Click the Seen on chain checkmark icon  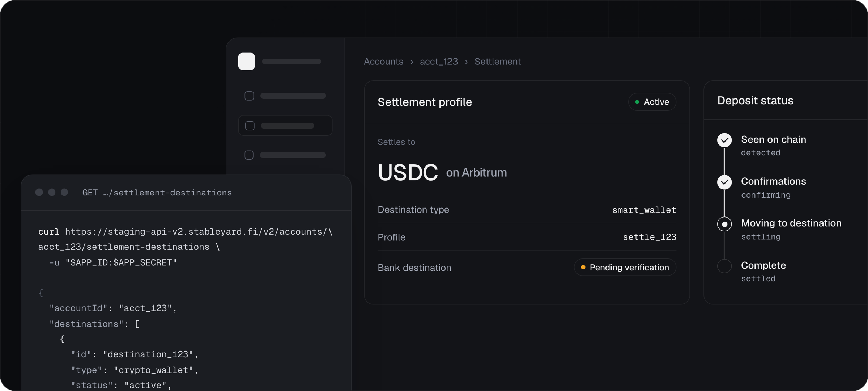pyautogui.click(x=724, y=140)
